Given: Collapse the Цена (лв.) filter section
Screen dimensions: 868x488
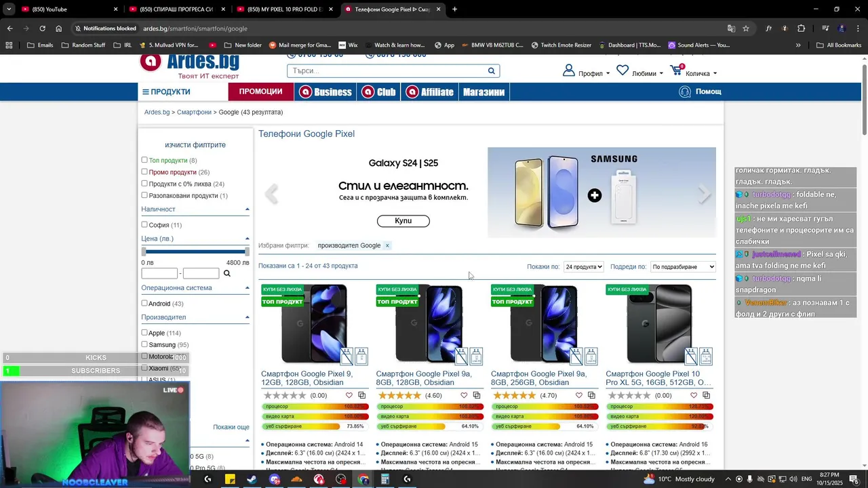Looking at the screenshot, I should pos(247,239).
